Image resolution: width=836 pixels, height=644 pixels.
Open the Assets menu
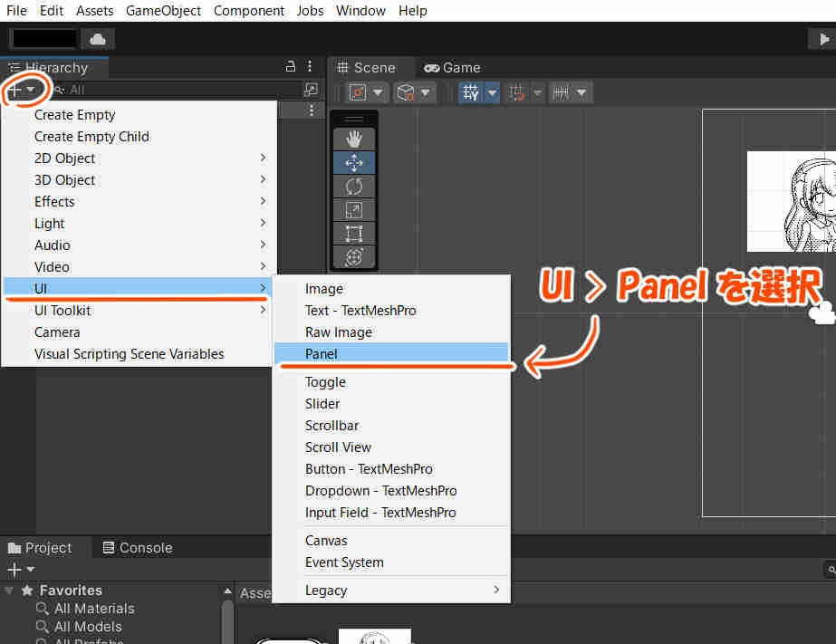pyautogui.click(x=94, y=11)
